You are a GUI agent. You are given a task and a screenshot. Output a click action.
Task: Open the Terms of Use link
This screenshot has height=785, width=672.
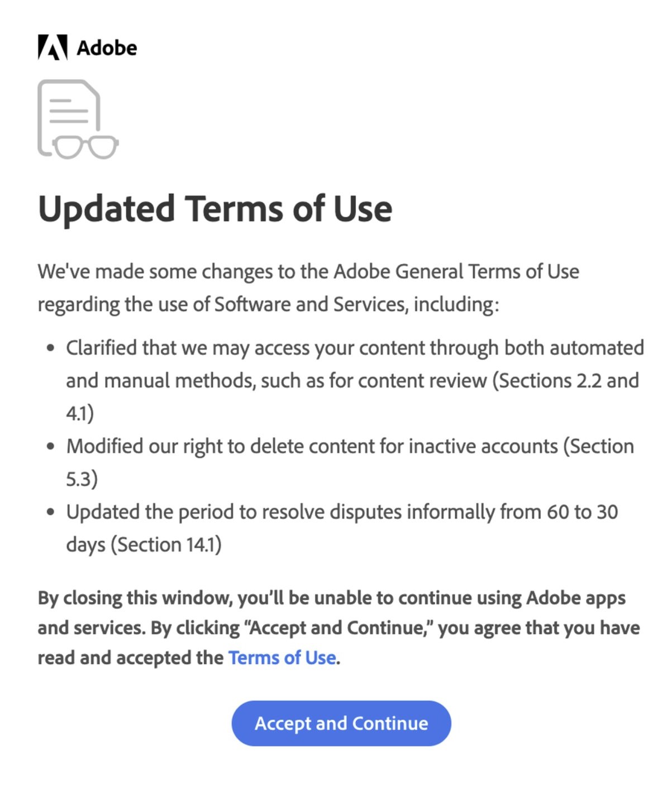click(x=282, y=658)
